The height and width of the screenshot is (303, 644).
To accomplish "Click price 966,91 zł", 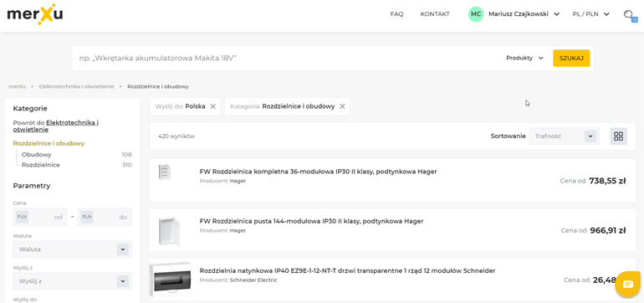I will click(x=608, y=230).
